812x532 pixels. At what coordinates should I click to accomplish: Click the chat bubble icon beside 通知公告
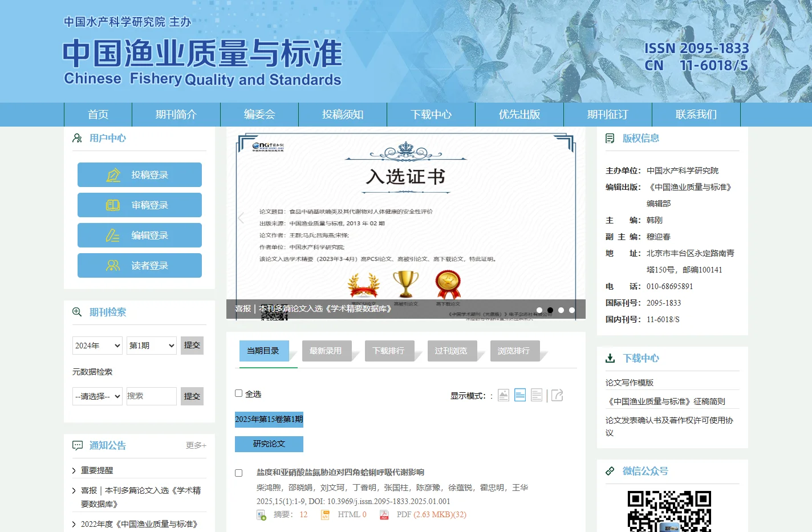pos(77,445)
